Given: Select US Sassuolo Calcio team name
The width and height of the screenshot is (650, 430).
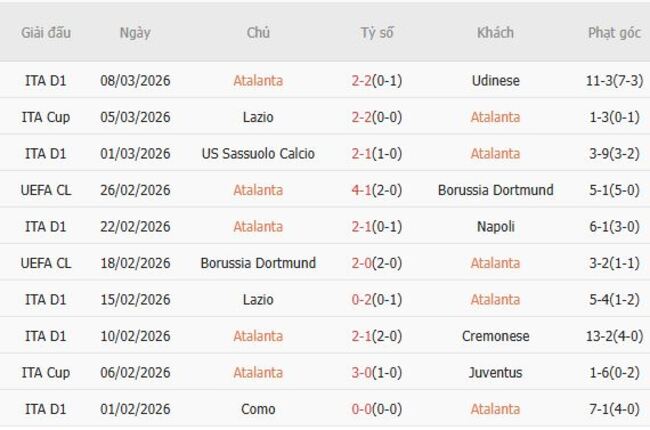Looking at the screenshot, I should click(x=258, y=154).
